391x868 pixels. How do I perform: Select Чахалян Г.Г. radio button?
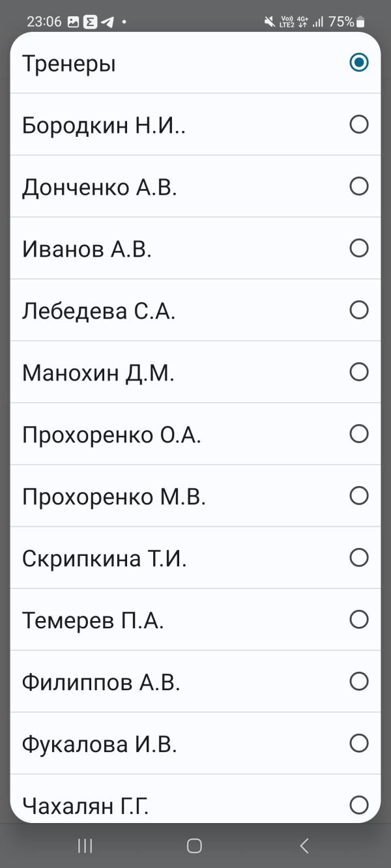pos(195,799)
